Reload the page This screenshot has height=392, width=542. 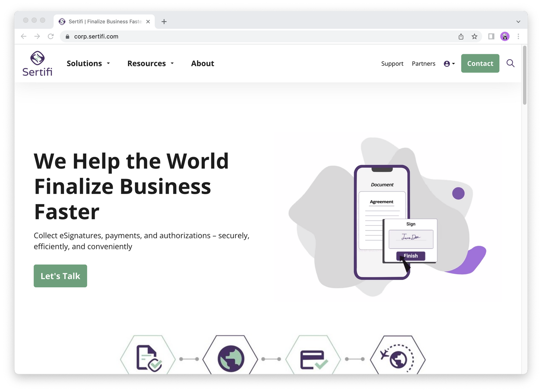point(51,36)
